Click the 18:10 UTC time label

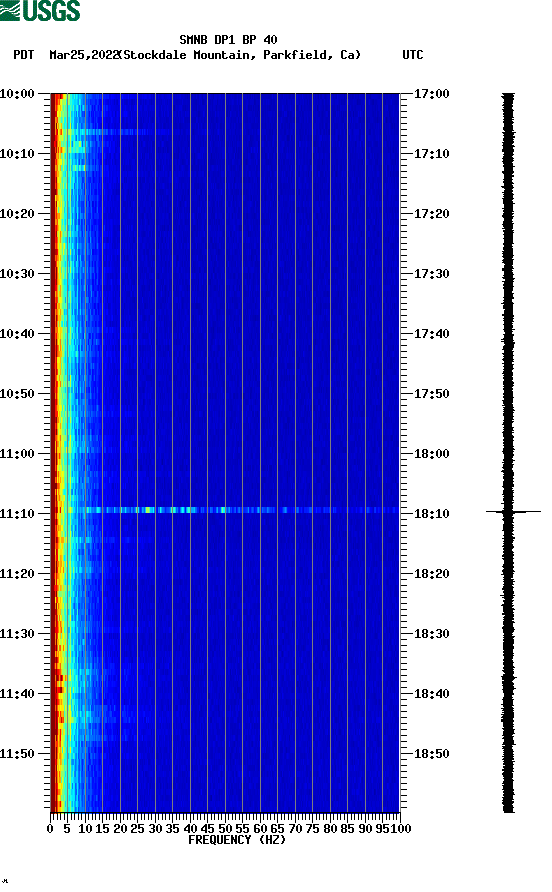431,514
